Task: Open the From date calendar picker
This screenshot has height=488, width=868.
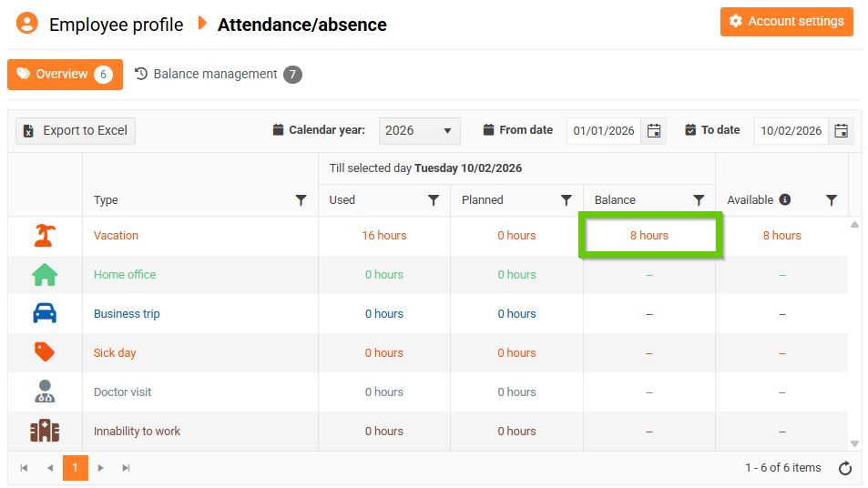Action: click(x=654, y=130)
